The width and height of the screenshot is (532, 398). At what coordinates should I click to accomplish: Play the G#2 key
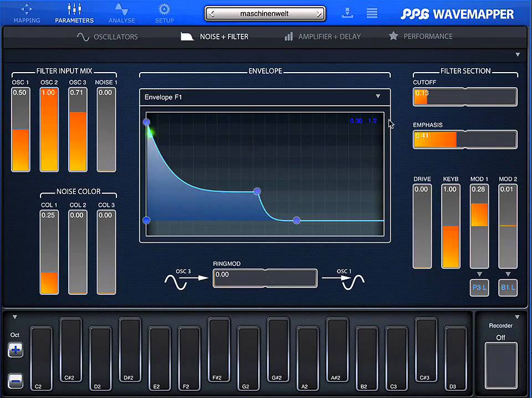click(278, 350)
